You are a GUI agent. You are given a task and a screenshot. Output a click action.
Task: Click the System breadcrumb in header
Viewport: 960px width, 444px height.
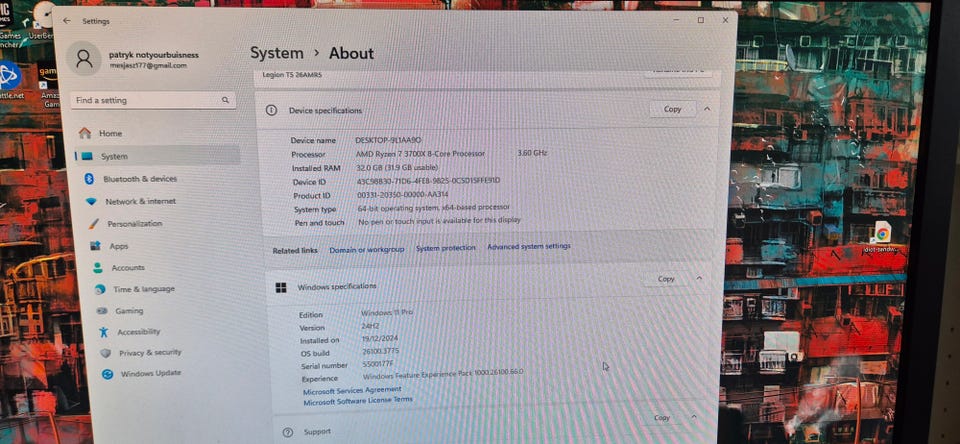(x=277, y=53)
